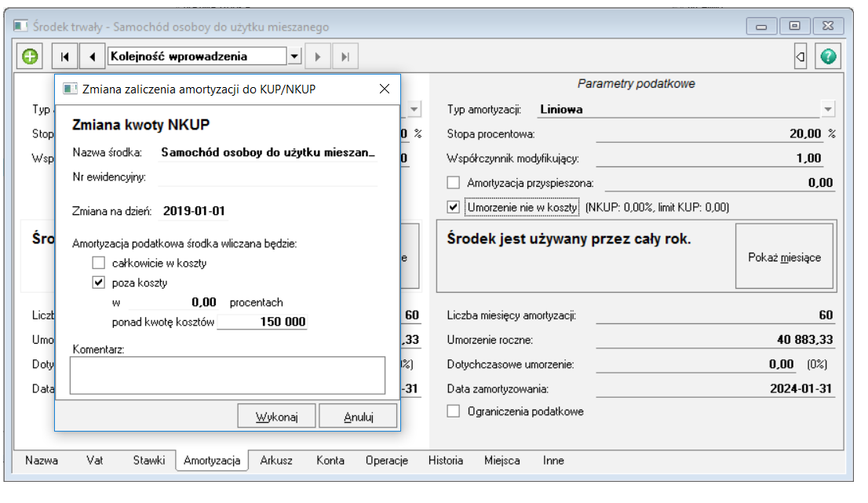Go to previous record arrow
The width and height of the screenshot is (868, 503).
tap(93, 56)
